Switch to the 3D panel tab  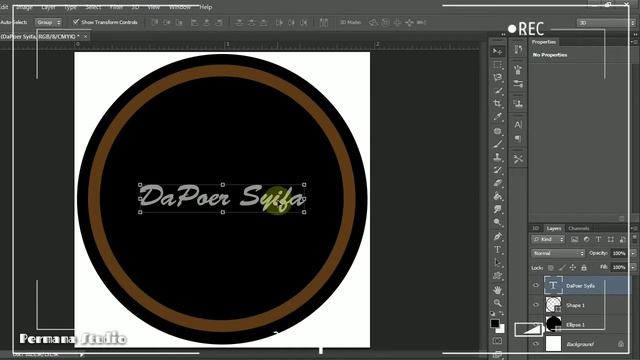tap(536, 228)
